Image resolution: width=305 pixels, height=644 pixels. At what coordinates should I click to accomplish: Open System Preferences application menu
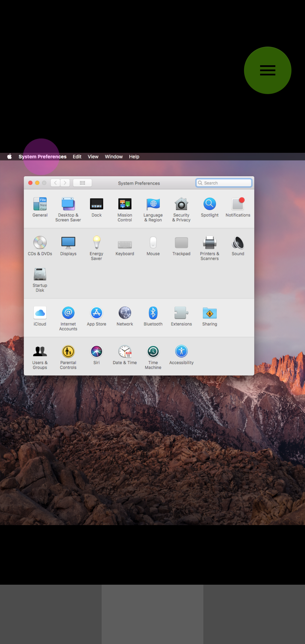pyautogui.click(x=42, y=156)
